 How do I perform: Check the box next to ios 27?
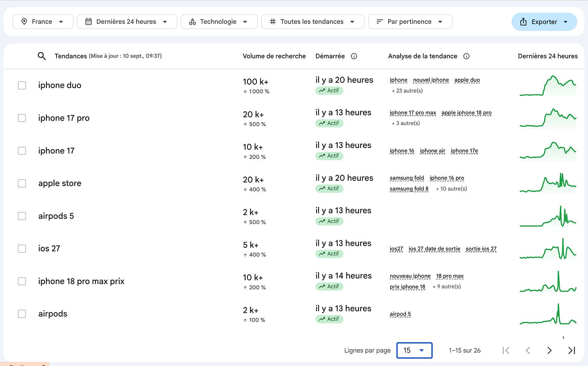(22, 249)
